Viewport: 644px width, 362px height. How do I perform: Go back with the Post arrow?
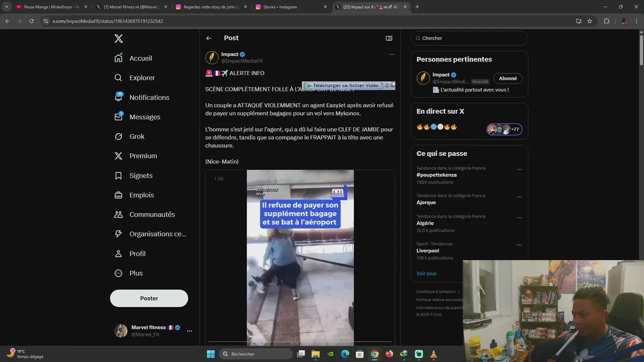pos(209,38)
